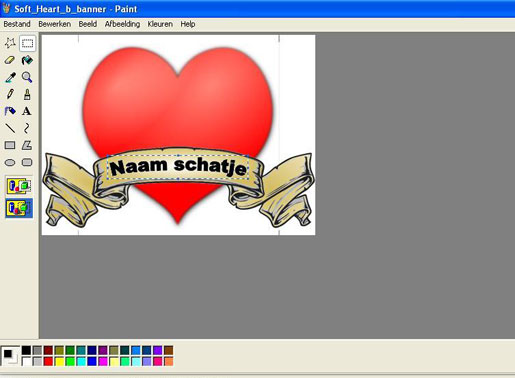Choose the pale yellow color swatch
This screenshot has width=515, height=378.
[114, 361]
